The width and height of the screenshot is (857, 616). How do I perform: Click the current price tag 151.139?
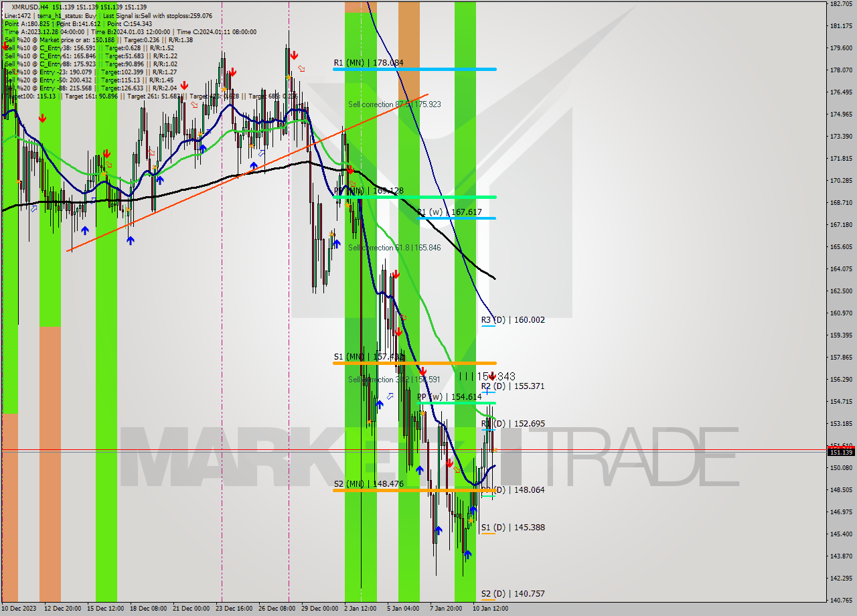(x=841, y=452)
